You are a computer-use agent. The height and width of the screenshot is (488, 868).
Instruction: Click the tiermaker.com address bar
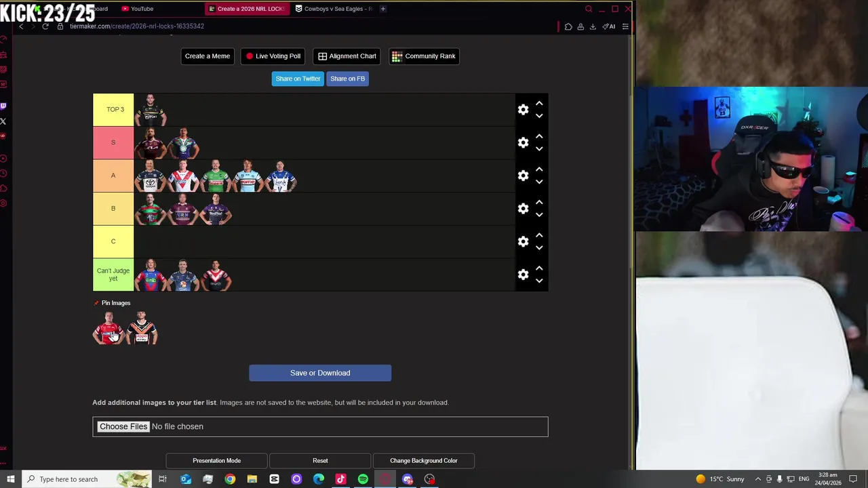(136, 26)
